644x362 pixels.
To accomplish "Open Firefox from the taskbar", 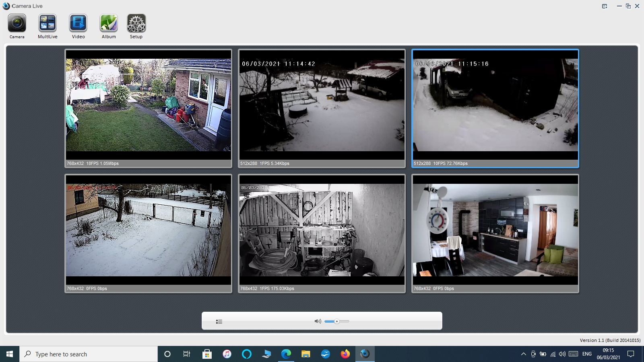I will tap(345, 354).
